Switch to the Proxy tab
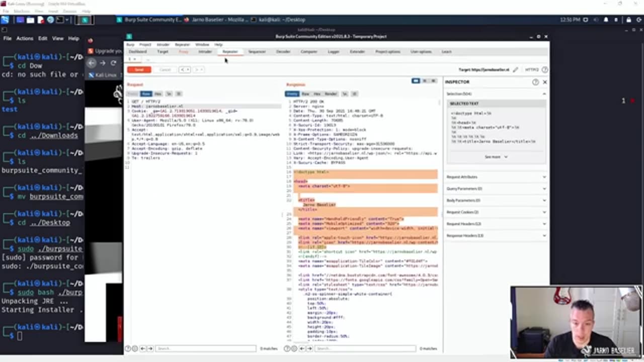The image size is (644, 362). pyautogui.click(x=183, y=52)
